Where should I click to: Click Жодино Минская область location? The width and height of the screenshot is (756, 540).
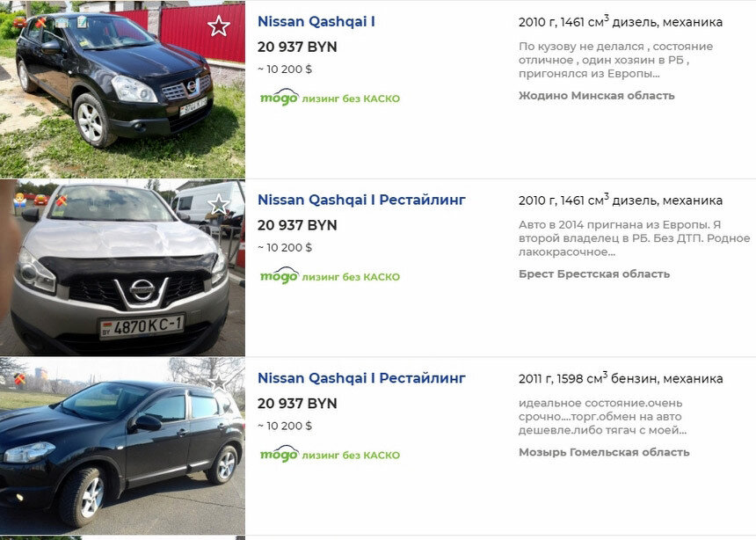596,96
